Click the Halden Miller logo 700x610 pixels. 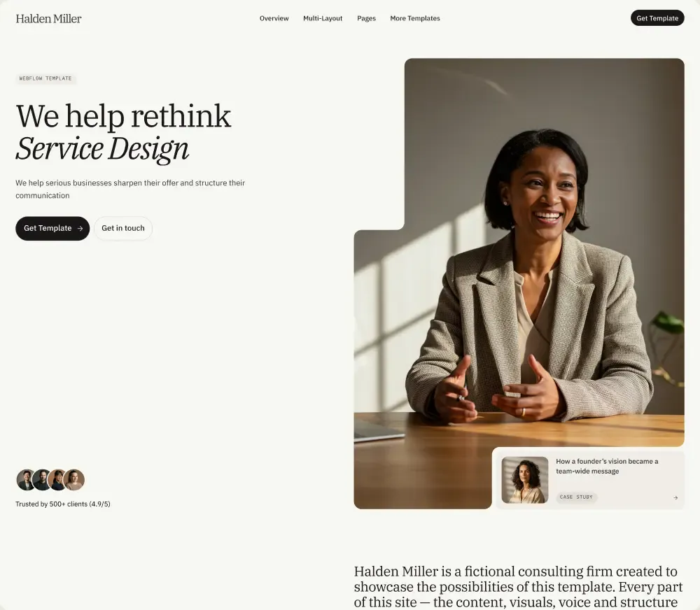(49, 19)
